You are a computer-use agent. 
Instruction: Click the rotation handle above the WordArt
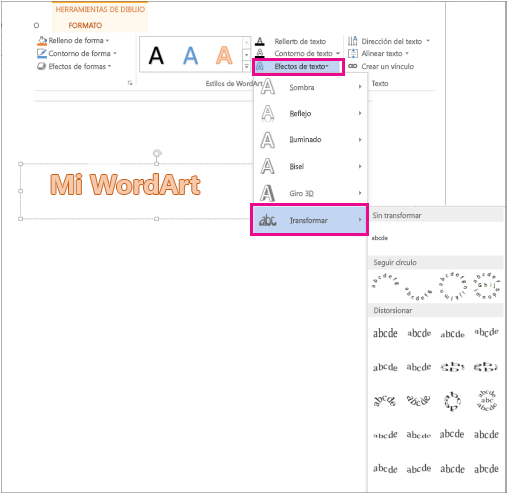point(157,153)
